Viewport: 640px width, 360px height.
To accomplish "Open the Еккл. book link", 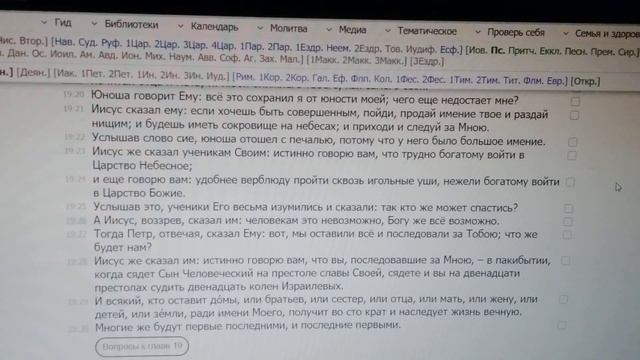I will (x=551, y=51).
